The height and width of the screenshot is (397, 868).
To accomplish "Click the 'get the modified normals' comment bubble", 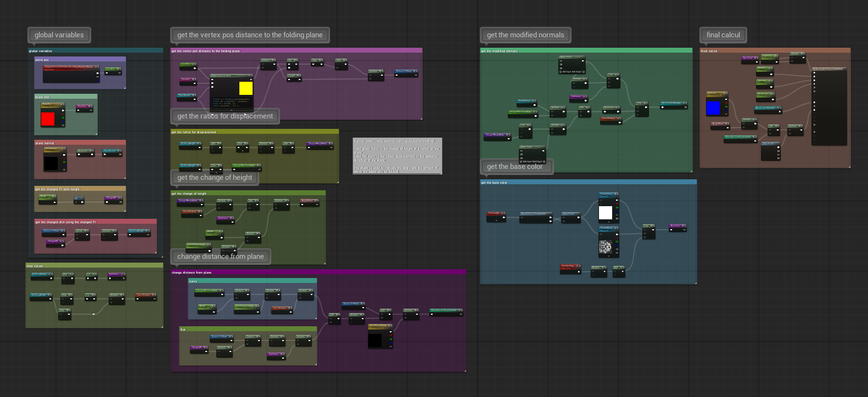I will [x=525, y=35].
